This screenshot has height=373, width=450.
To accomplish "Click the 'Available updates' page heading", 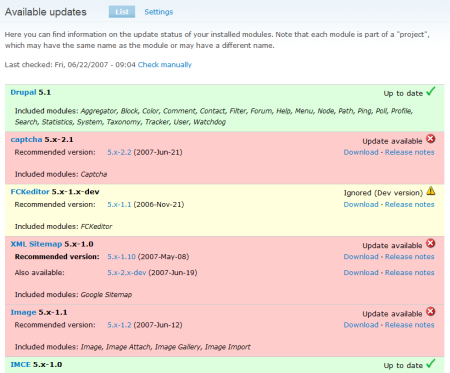I will (x=46, y=12).
